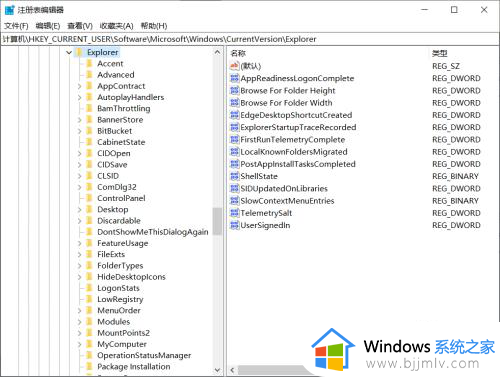Minimize the Registry Editor window
Screen dimensions: 500x377
coord(424,10)
